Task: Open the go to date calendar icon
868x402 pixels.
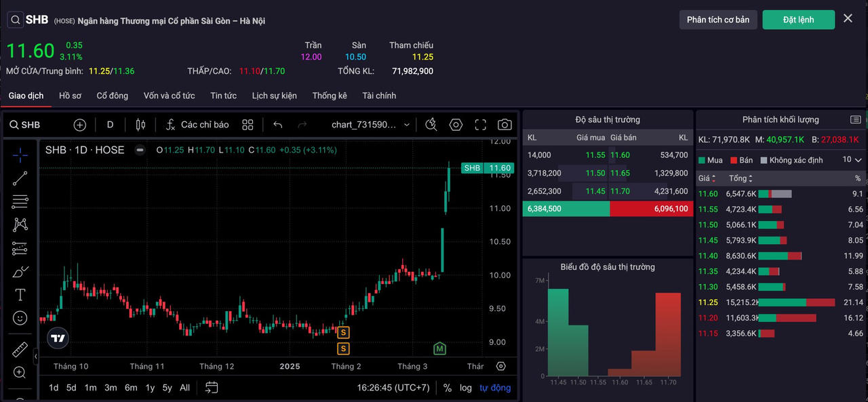Action: 212,388
